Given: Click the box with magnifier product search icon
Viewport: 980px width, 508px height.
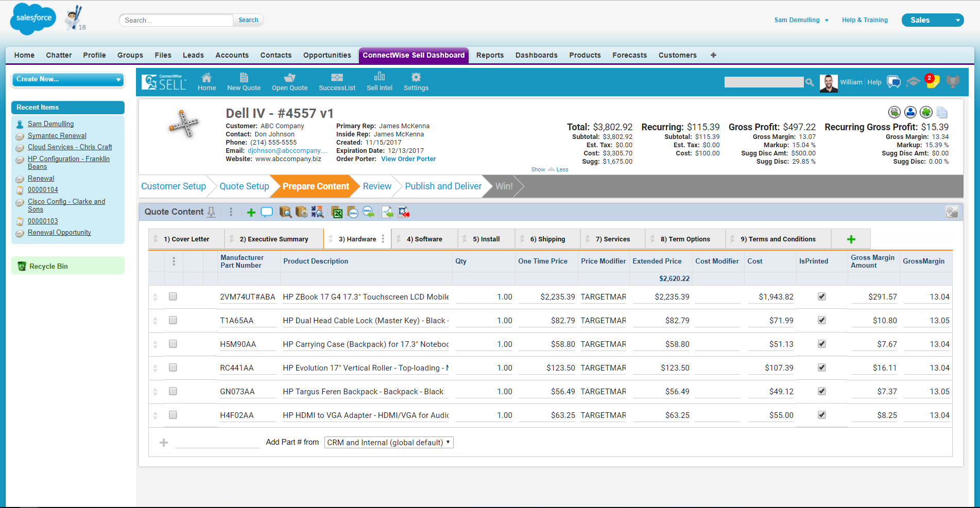Looking at the screenshot, I should 285,212.
